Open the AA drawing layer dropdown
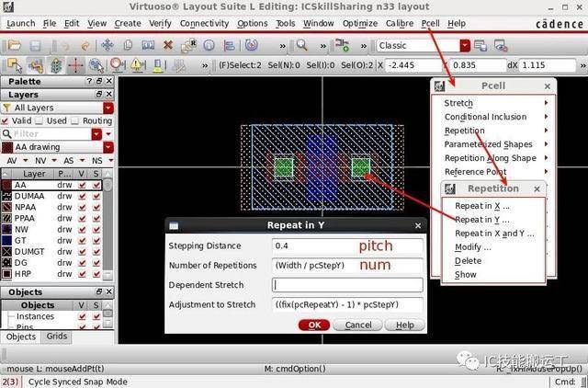The height and width of the screenshot is (388, 588). [107, 147]
